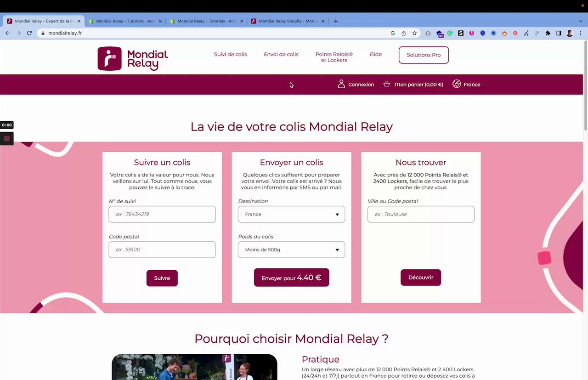This screenshot has width=588, height=380.
Task: Expand the Destination France dropdown
Action: coord(291,214)
